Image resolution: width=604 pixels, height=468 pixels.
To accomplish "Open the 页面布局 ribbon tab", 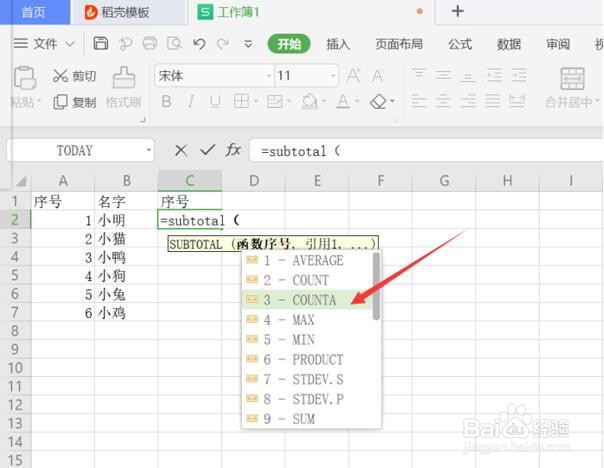I will [x=399, y=44].
